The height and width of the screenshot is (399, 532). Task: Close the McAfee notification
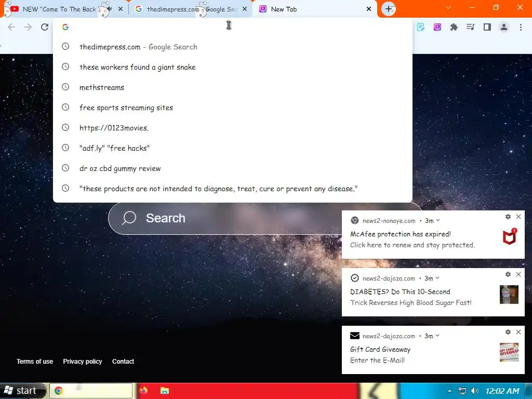click(x=518, y=217)
